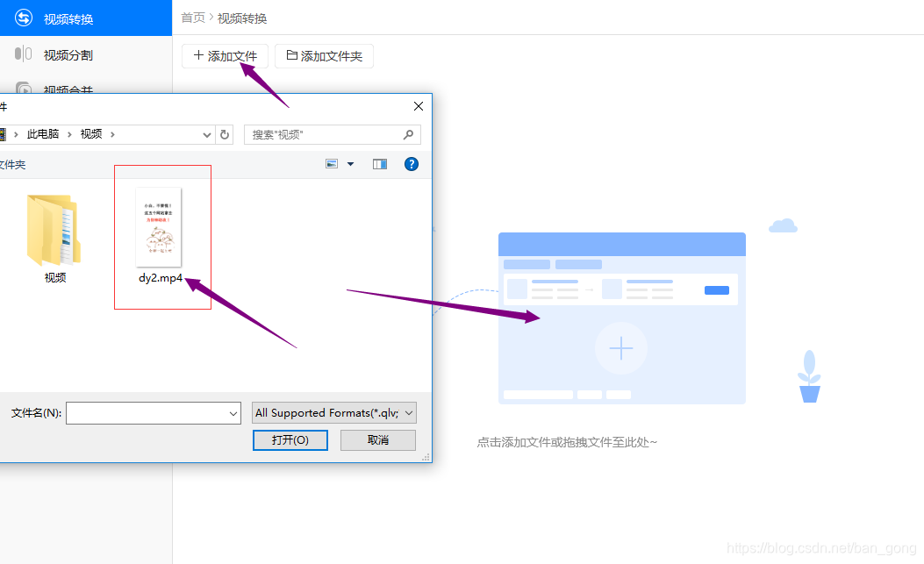This screenshot has width=924, height=564.
Task: Change the file view mode icon
Action: coord(332,163)
